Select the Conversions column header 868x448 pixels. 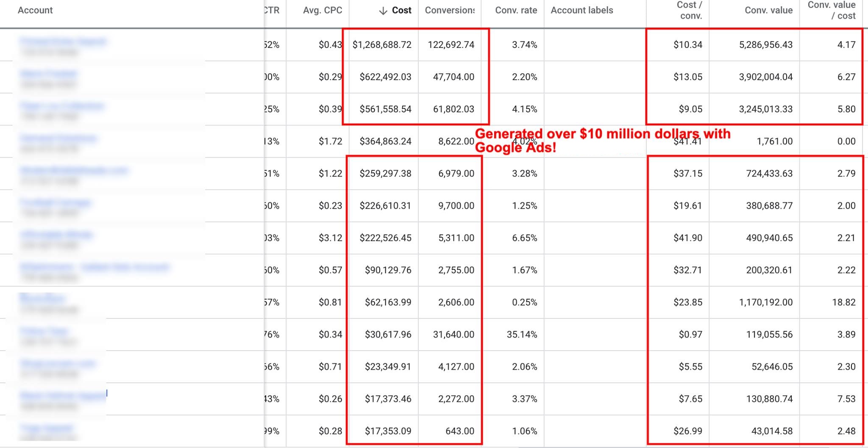pos(449,10)
